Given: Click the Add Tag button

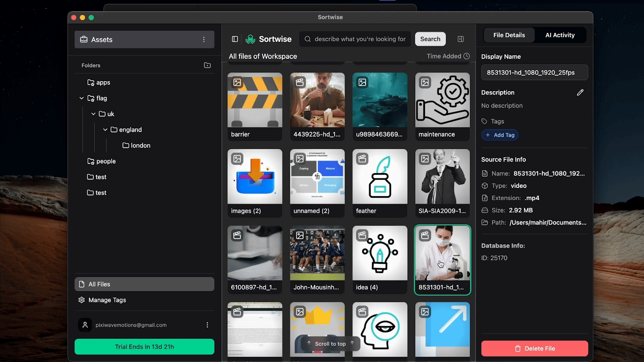Looking at the screenshot, I should (500, 135).
